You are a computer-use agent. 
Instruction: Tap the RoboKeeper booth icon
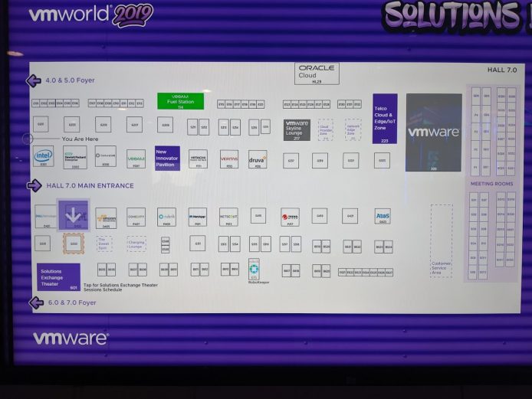tap(254, 270)
